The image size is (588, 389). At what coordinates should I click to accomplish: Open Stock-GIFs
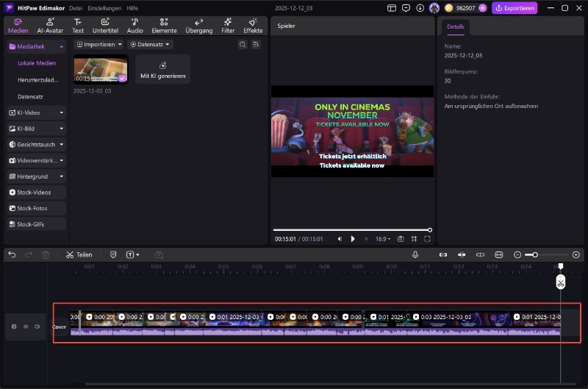(36, 224)
